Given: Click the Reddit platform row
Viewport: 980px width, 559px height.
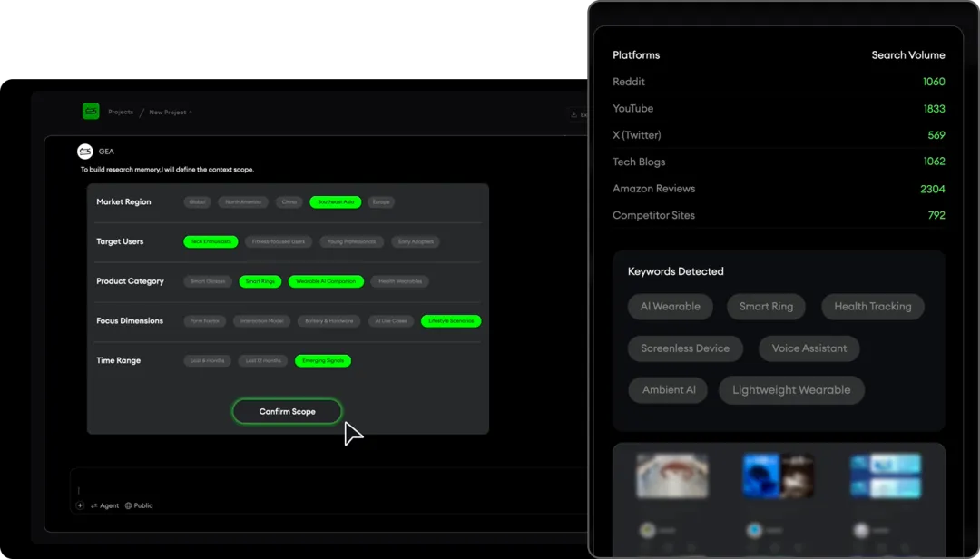Looking at the screenshot, I should point(779,82).
